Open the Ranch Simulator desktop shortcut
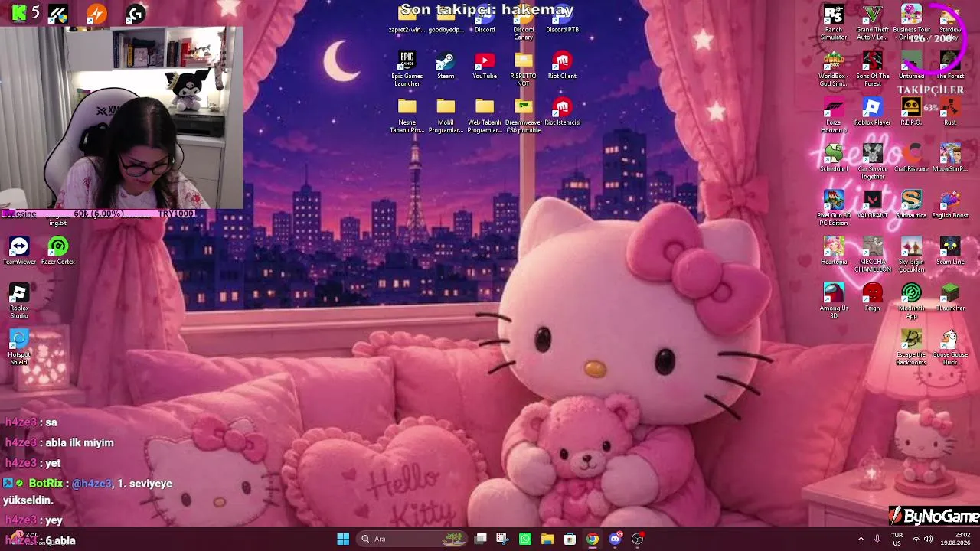The height and width of the screenshot is (551, 980). click(x=834, y=22)
